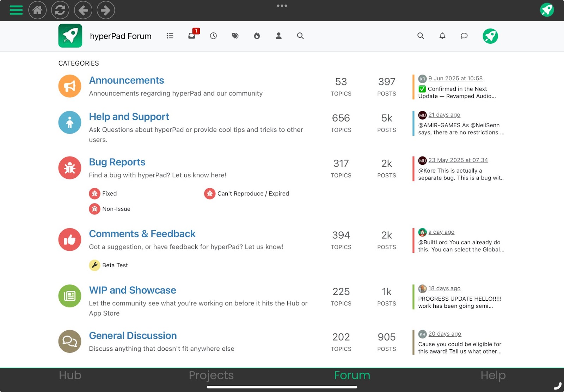Click the '656' topics count
The height and width of the screenshot is (392, 564).
tap(341, 118)
